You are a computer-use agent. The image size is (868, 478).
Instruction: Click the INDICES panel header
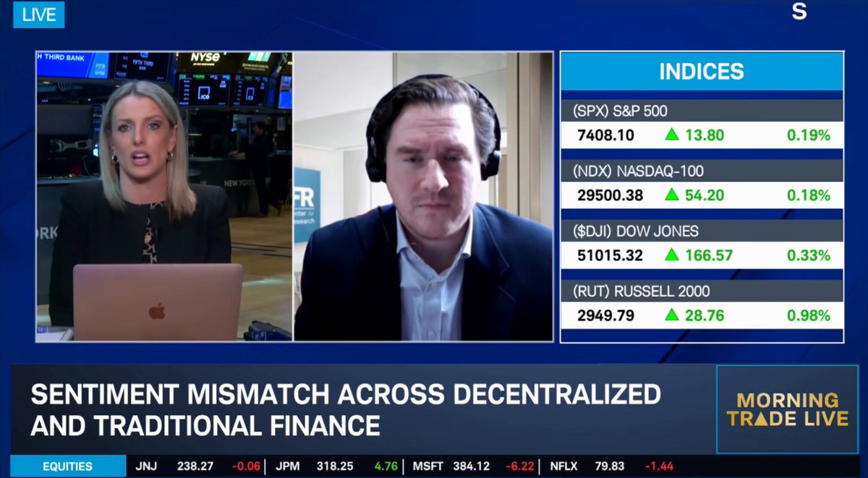pyautogui.click(x=702, y=72)
